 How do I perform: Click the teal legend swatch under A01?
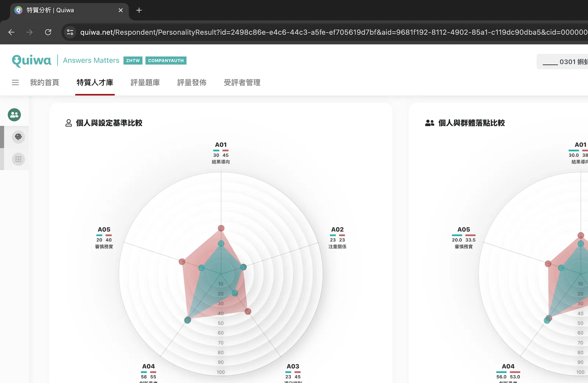pyautogui.click(x=216, y=151)
